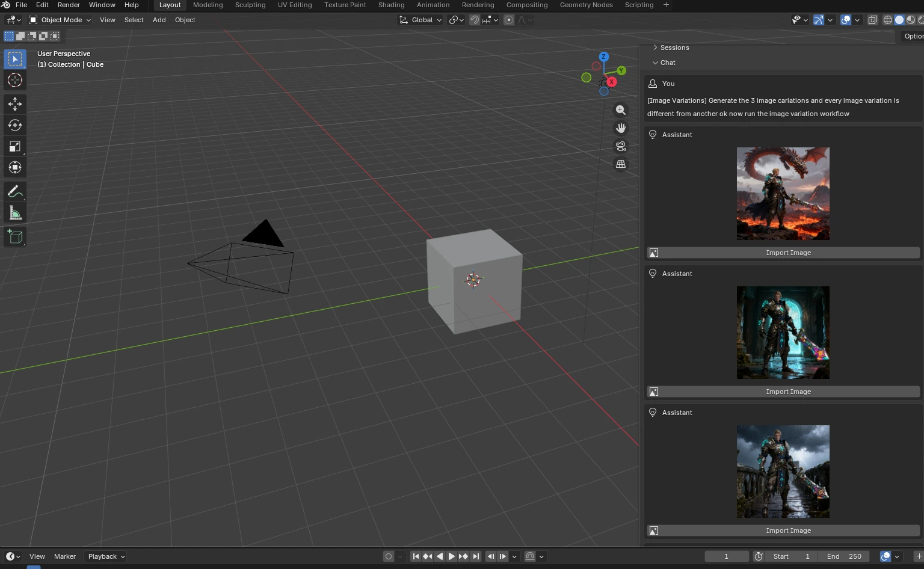Open the Options popover button
Viewport: 924px width, 569px height.
coord(912,36)
